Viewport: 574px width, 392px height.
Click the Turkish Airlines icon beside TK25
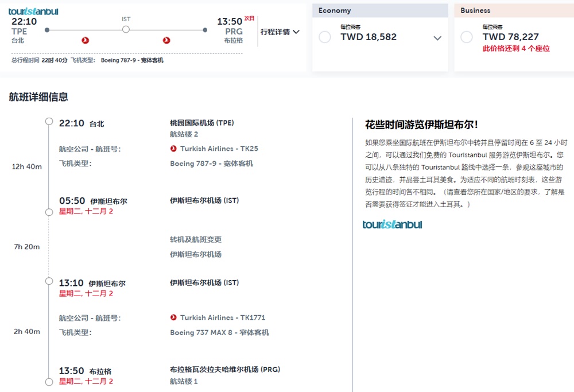click(173, 149)
